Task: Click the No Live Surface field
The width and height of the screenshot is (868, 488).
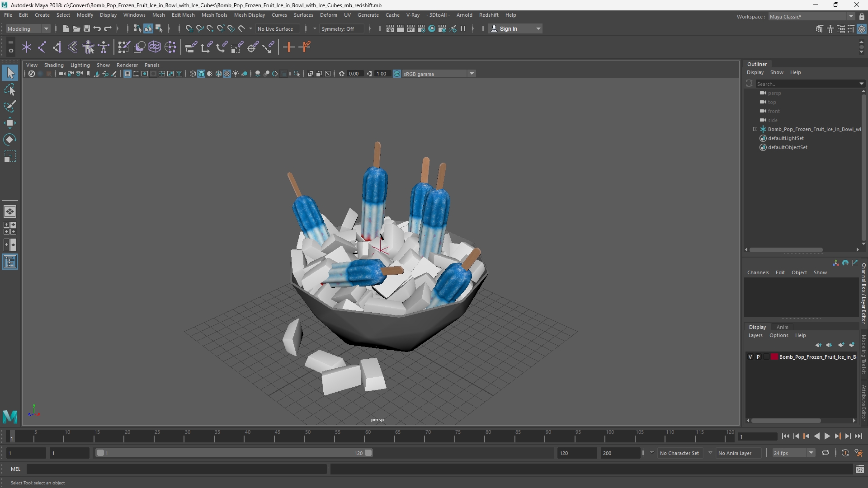Action: 278,28
